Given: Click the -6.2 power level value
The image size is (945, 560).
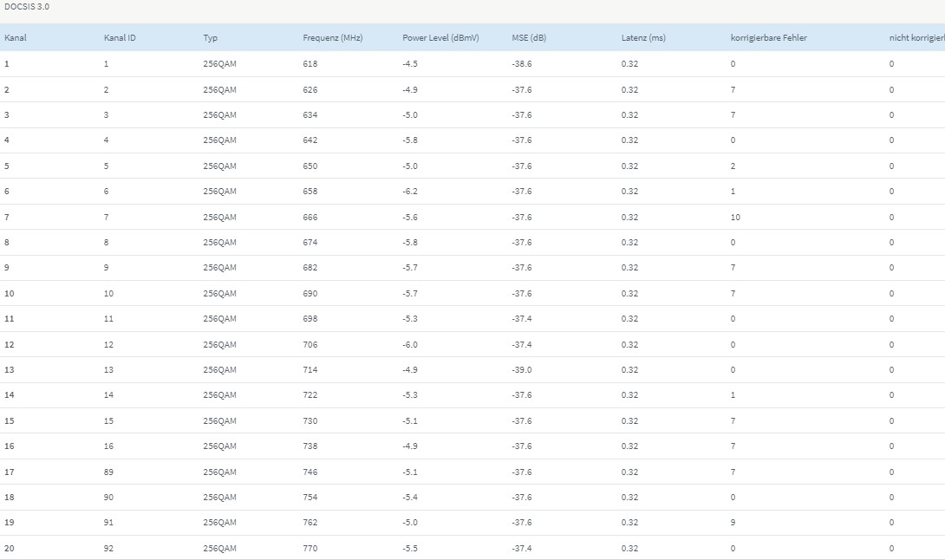Looking at the screenshot, I should (410, 192).
